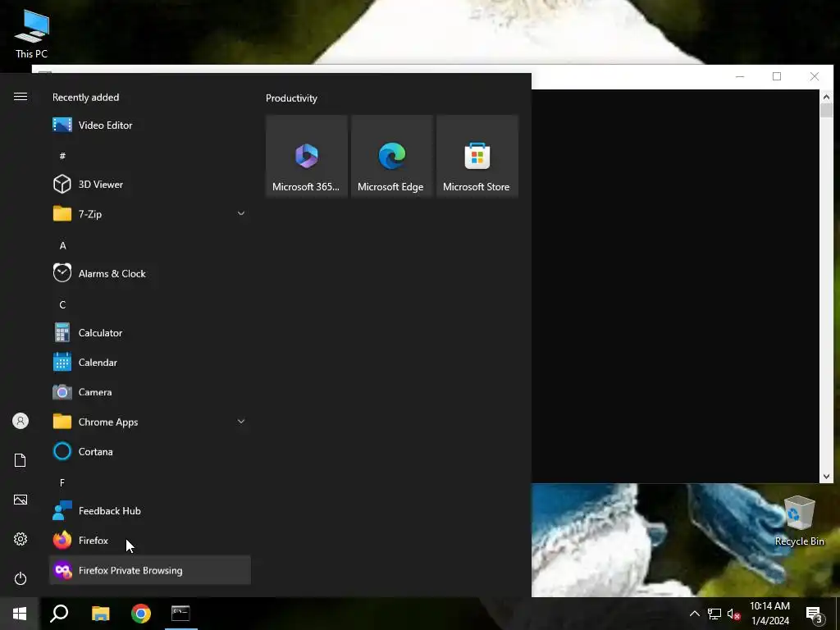Click the console window scrollbar down arrow
The width and height of the screenshot is (840, 630).
tap(826, 477)
